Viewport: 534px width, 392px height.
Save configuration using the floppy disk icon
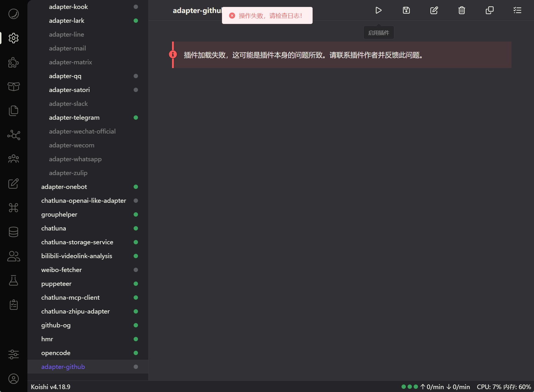coord(406,10)
